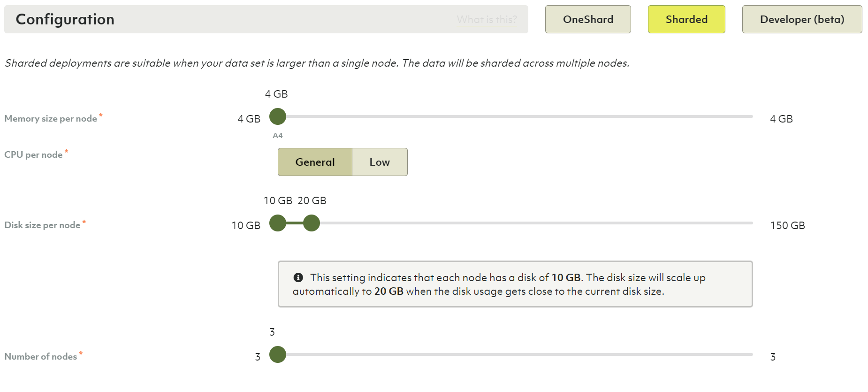Click the Configuration section heading
This screenshot has height=392, width=868.
click(65, 19)
